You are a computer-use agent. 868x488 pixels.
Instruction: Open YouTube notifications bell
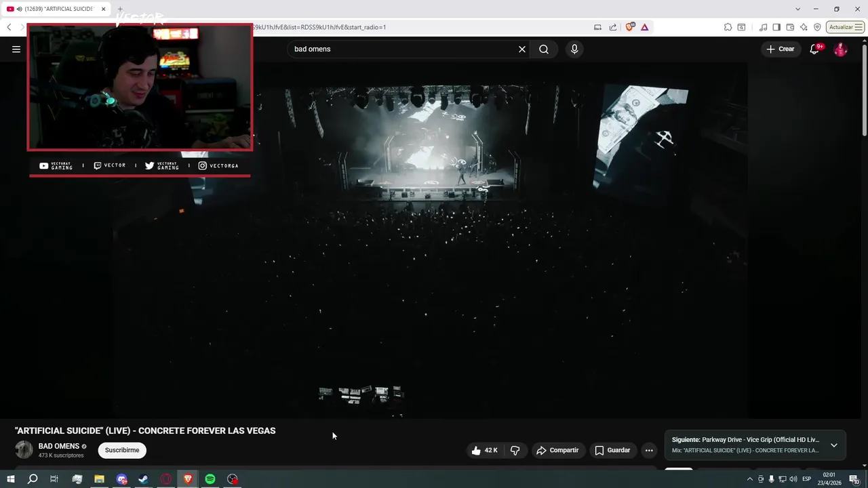click(815, 49)
